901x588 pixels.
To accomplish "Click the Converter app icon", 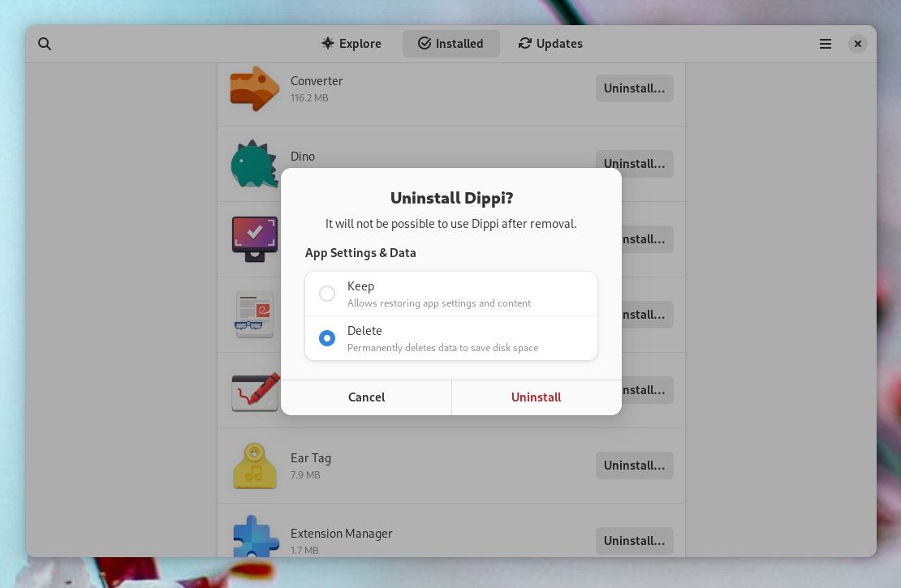I will pyautogui.click(x=255, y=88).
